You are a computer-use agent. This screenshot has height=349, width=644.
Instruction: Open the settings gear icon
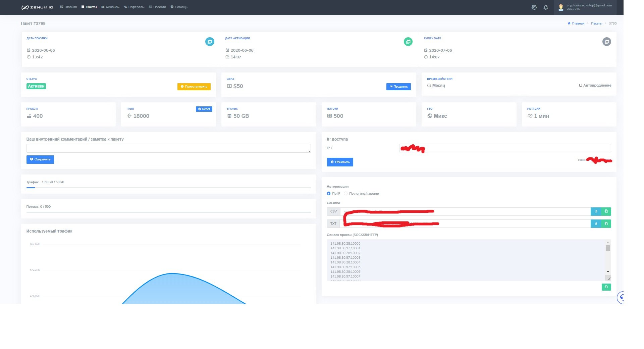534,7
